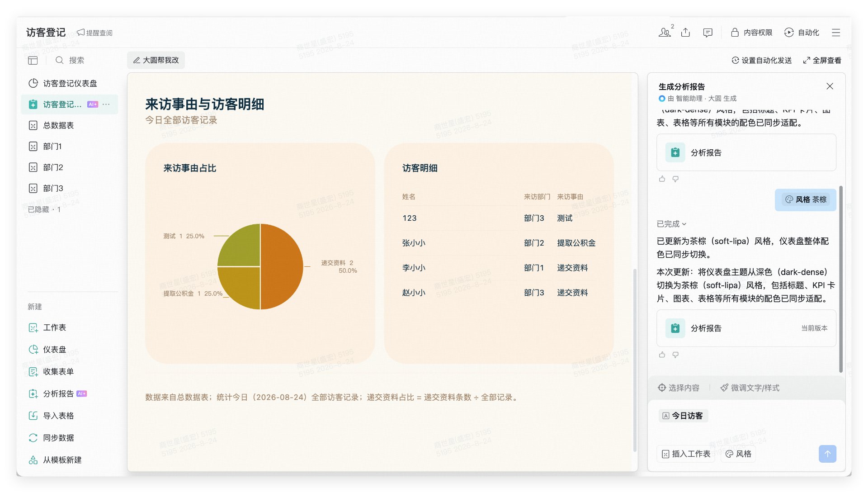The height and width of the screenshot is (493, 868).
Task: Dislike the first response with thumbs down
Action: pyautogui.click(x=675, y=179)
